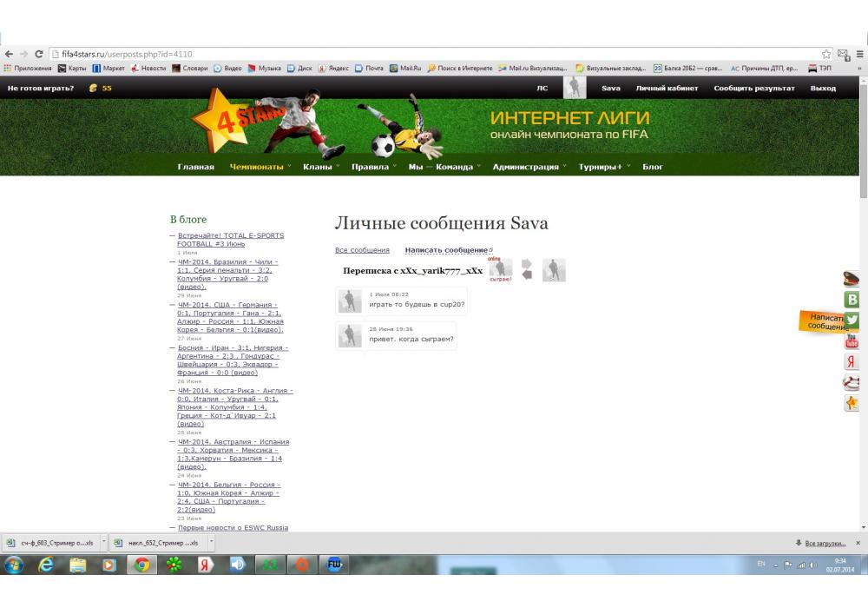
Task: Click the Twitter bird icon
Action: tap(852, 320)
